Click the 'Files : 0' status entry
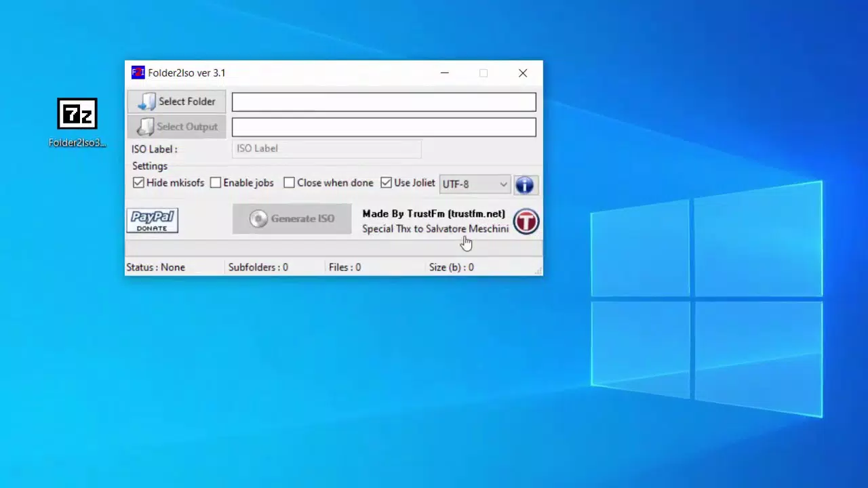 pyautogui.click(x=344, y=267)
